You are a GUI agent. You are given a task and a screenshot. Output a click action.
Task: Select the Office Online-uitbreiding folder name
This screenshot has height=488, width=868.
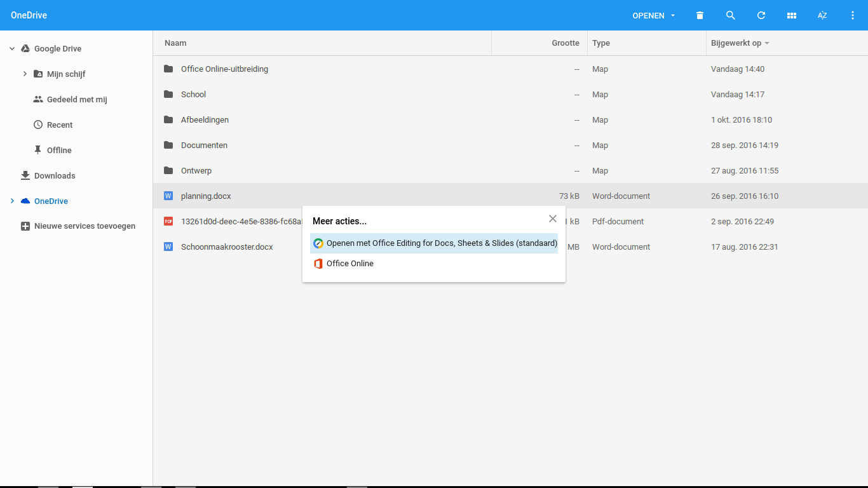(x=224, y=69)
